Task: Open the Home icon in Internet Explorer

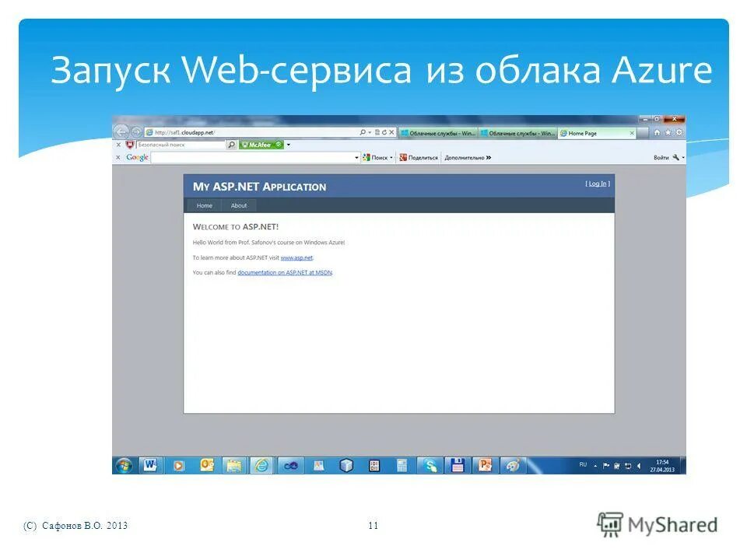Action: point(658,132)
